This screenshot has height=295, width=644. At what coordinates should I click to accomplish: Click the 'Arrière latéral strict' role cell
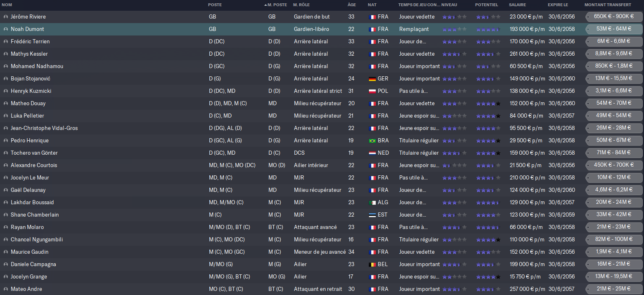(x=318, y=91)
